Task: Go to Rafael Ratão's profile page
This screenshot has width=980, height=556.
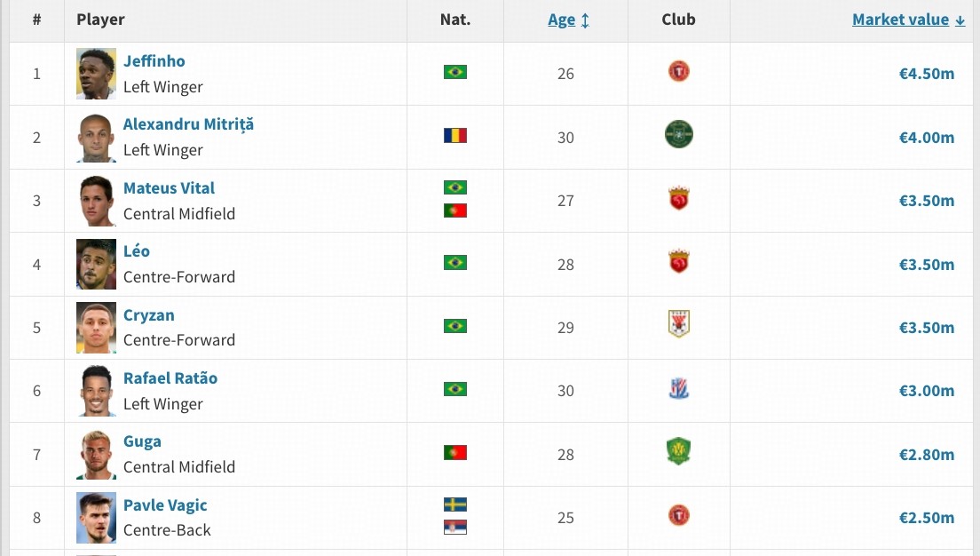Action: (170, 378)
